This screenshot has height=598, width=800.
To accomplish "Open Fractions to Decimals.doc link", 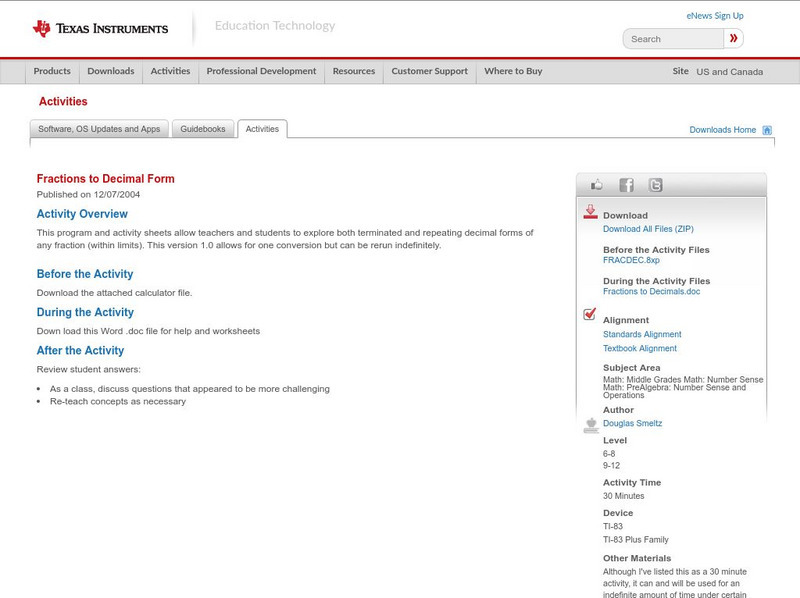I will coord(652,291).
